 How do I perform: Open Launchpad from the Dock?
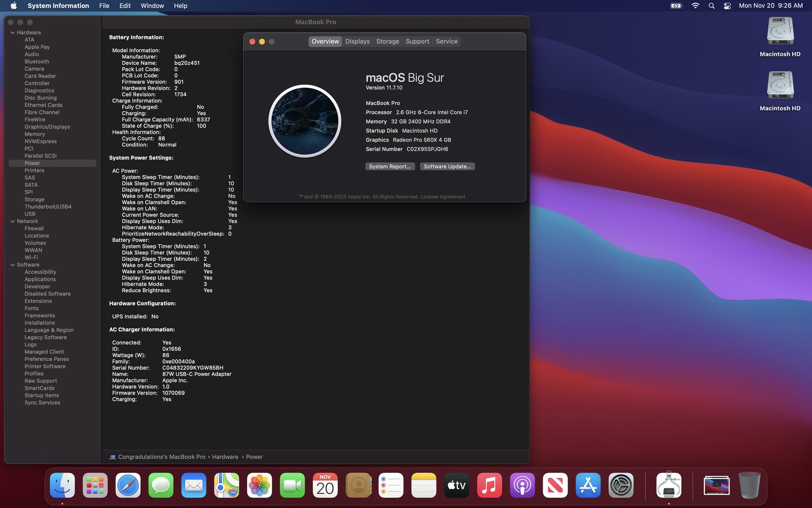coord(95,485)
